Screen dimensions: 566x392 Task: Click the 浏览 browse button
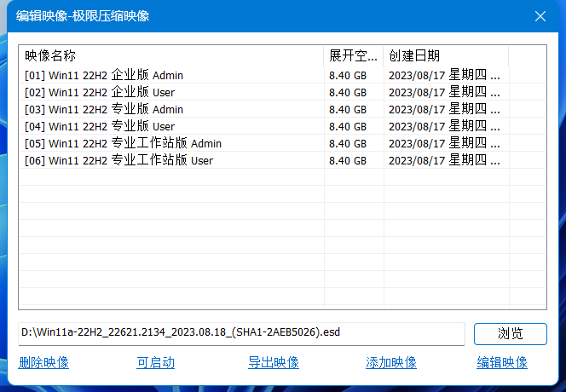510,333
